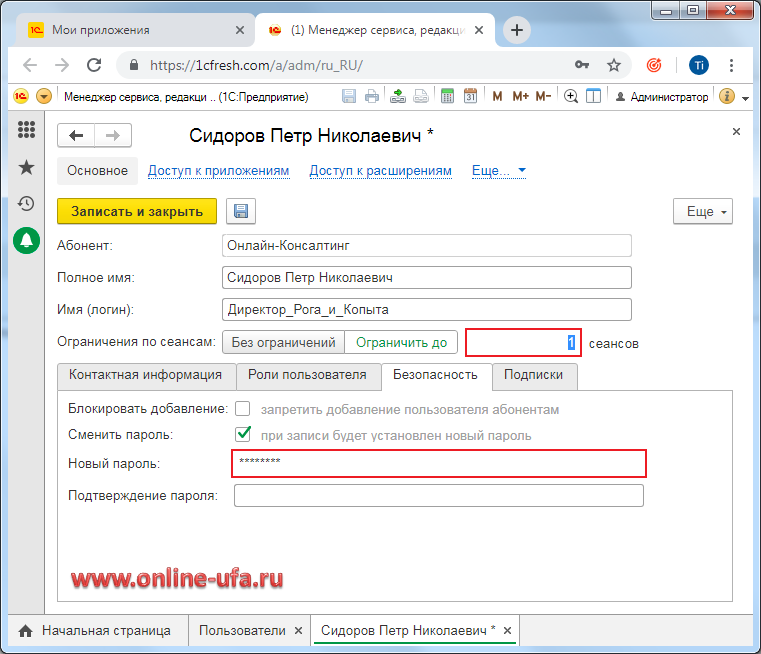The height and width of the screenshot is (654, 761).
Task: Open browser three-dot menu
Action: click(731, 65)
